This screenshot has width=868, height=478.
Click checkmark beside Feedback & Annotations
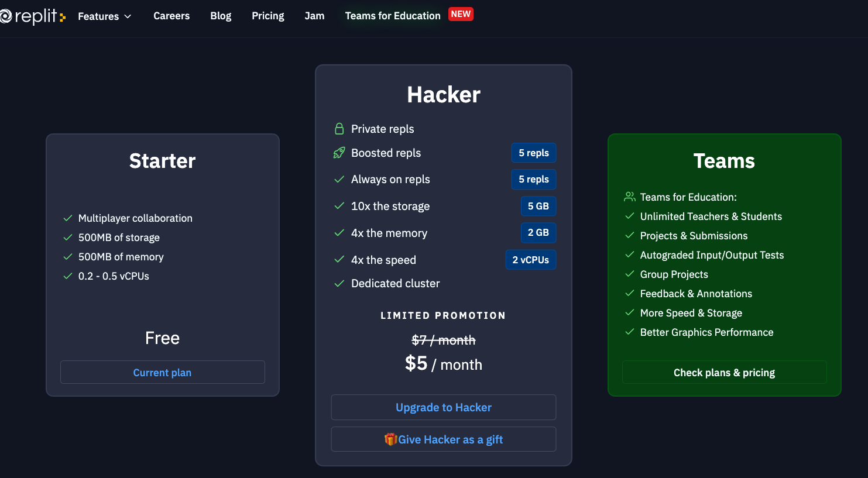pos(630,293)
